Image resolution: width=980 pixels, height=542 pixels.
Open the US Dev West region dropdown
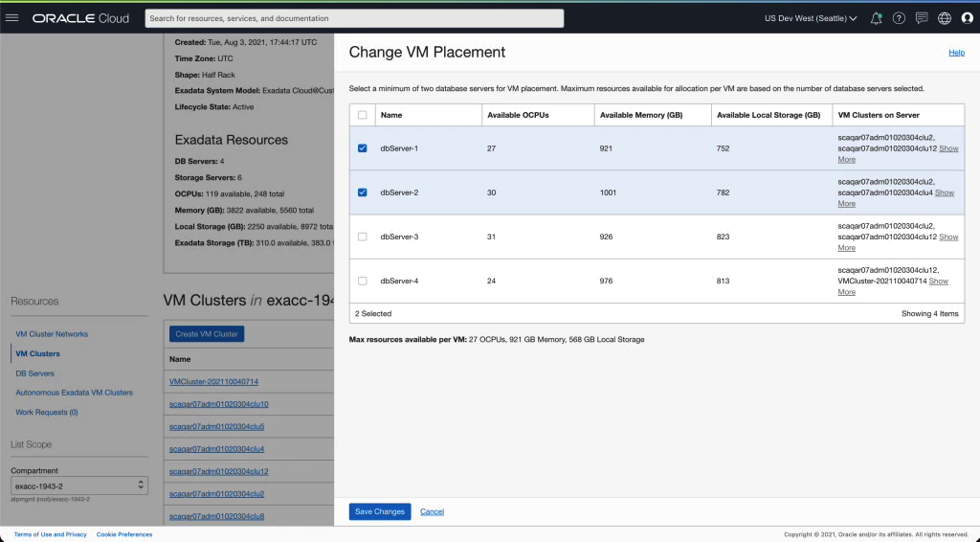coord(811,18)
